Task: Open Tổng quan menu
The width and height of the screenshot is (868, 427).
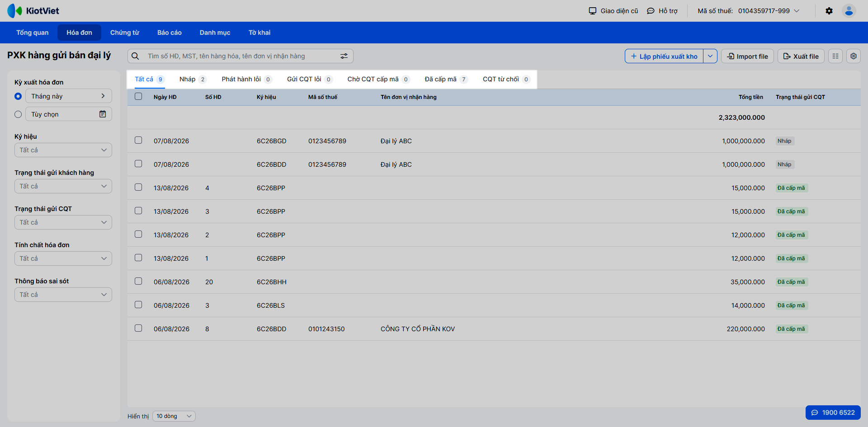Action: coord(33,33)
